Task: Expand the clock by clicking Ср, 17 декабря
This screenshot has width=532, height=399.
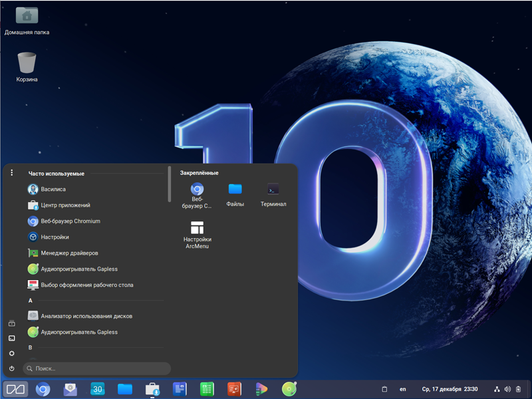Action: pos(442,388)
